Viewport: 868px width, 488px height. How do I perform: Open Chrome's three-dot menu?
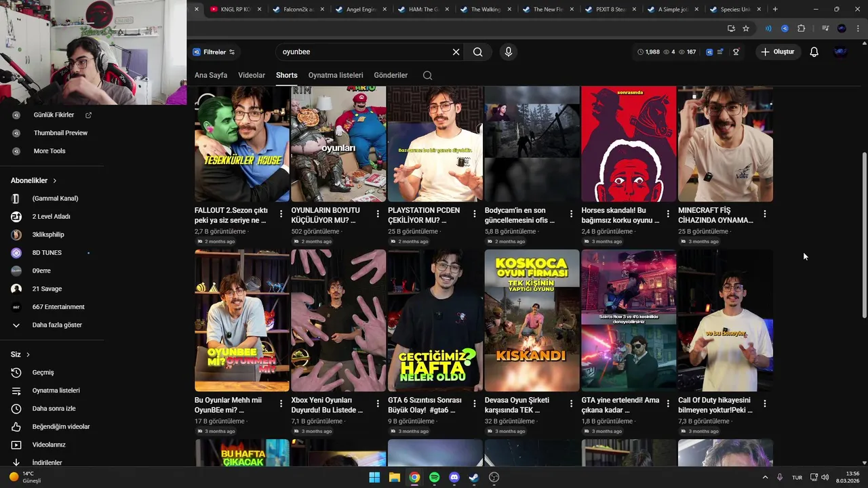(x=858, y=28)
